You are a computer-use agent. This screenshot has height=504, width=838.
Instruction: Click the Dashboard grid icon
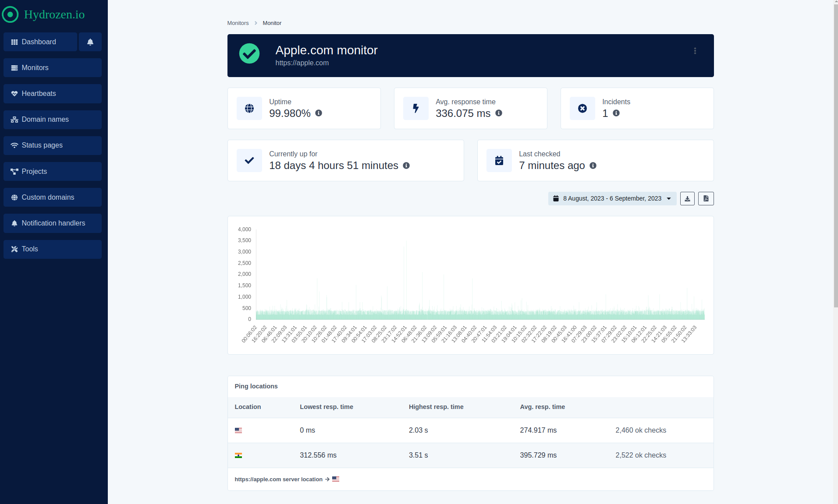pyautogui.click(x=14, y=42)
